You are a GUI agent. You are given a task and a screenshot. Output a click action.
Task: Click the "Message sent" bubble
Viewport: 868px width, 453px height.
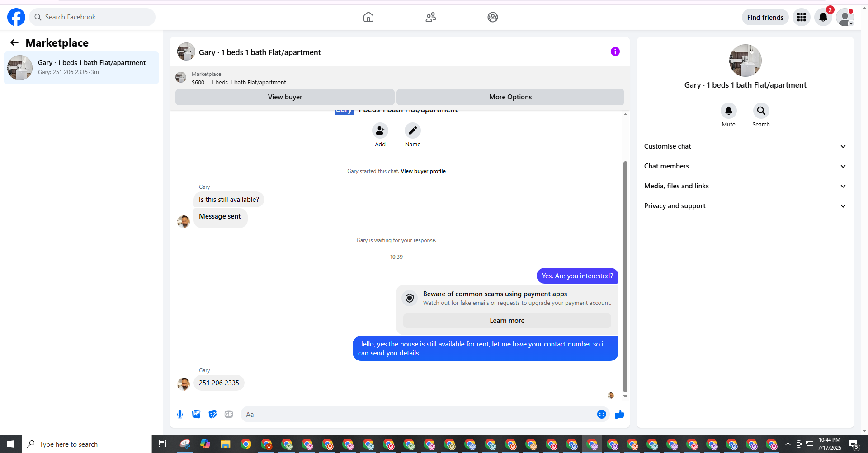[x=221, y=218]
